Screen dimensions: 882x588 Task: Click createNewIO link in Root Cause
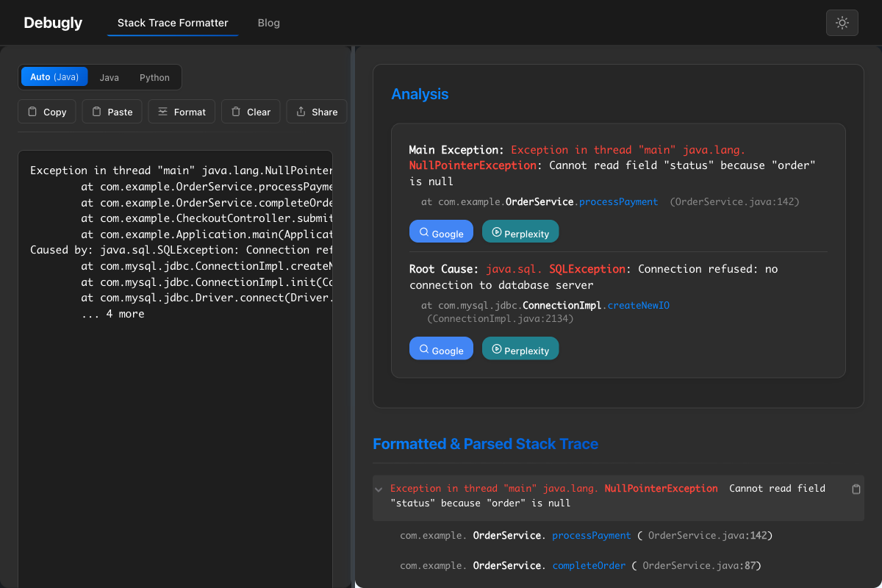639,305
